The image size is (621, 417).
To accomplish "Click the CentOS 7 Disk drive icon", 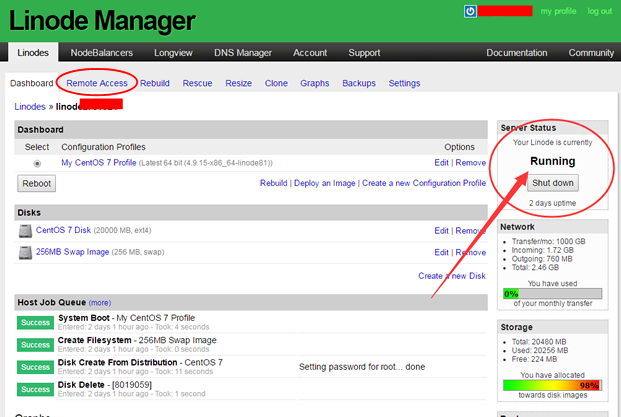I will (25, 231).
